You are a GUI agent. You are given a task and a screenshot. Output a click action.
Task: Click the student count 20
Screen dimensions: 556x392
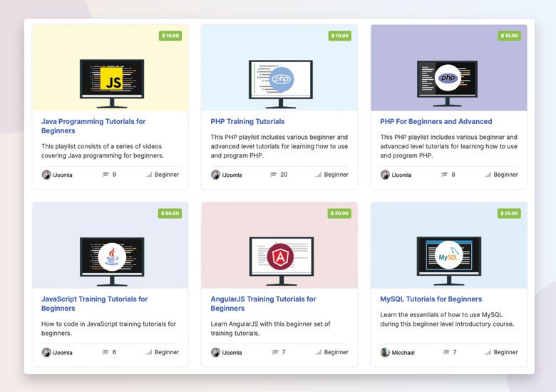click(x=284, y=175)
